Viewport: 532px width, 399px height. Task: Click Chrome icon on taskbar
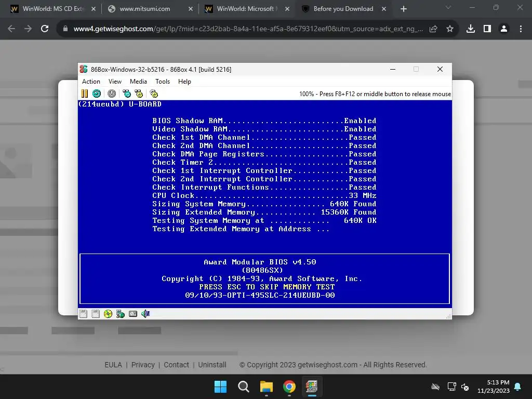click(x=289, y=387)
